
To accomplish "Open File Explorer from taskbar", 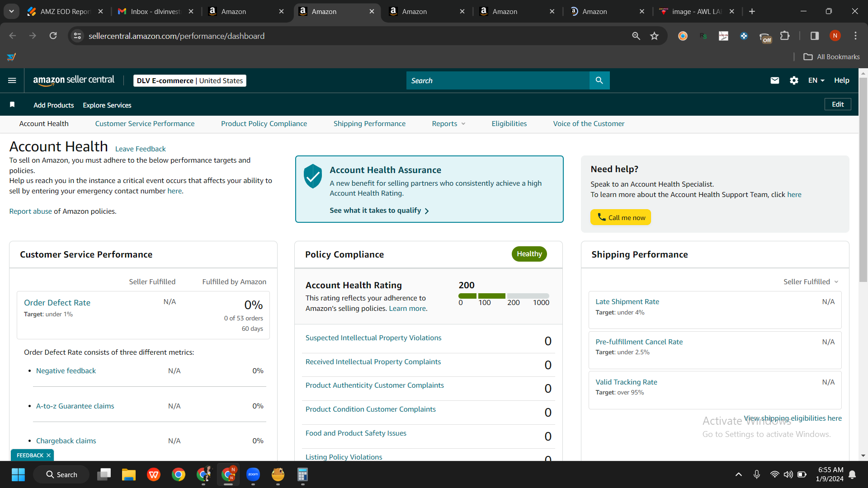I will click(129, 474).
